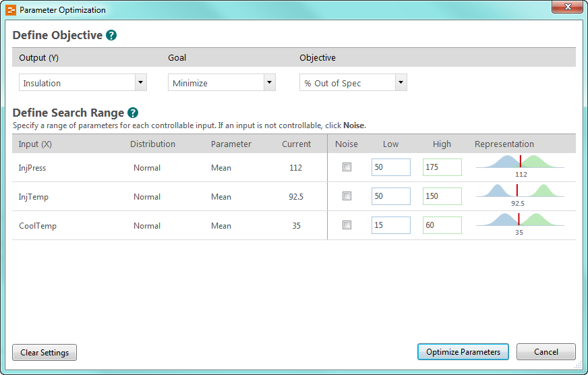Click the help icon next to Define Objective
588x375 pixels.
[x=111, y=35]
